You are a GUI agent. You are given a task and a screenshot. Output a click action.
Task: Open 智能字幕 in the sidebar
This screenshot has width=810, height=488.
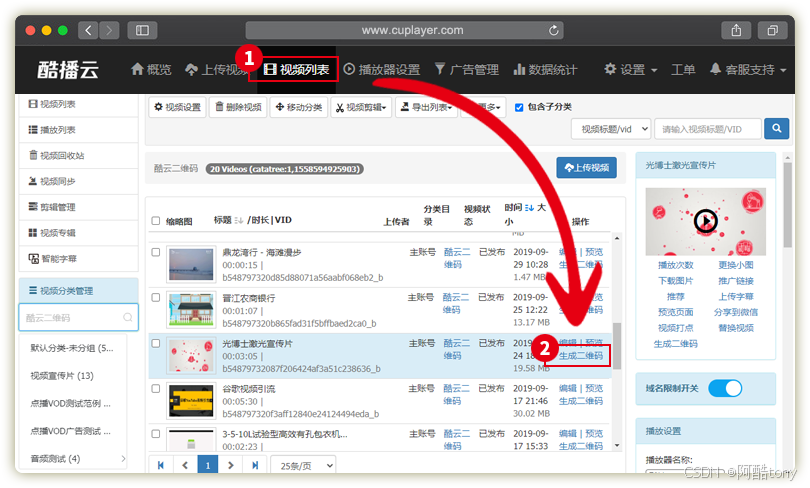click(x=79, y=259)
